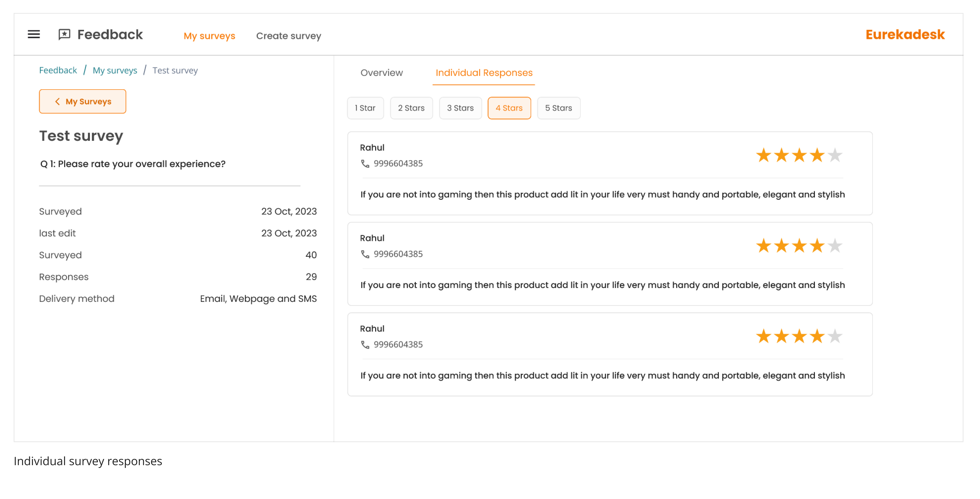
Task: Click the last edit label
Action: (x=57, y=233)
